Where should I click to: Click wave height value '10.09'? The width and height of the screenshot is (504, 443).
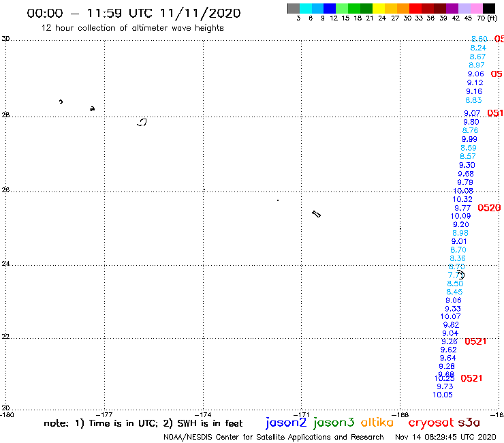tap(460, 216)
